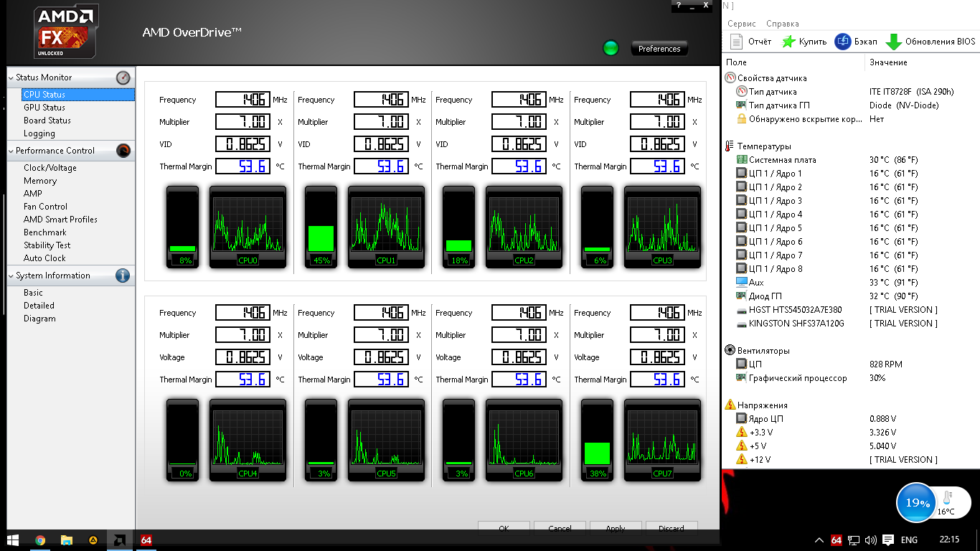Viewport: 980px width, 551px height.
Task: Select the KINGSTON SHFS37A120G row
Action: pyautogui.click(x=851, y=324)
